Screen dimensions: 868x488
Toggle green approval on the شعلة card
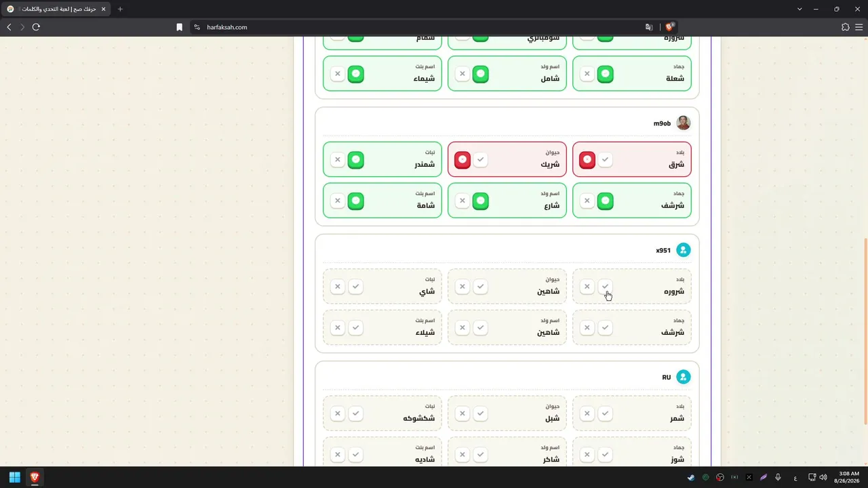click(x=606, y=74)
